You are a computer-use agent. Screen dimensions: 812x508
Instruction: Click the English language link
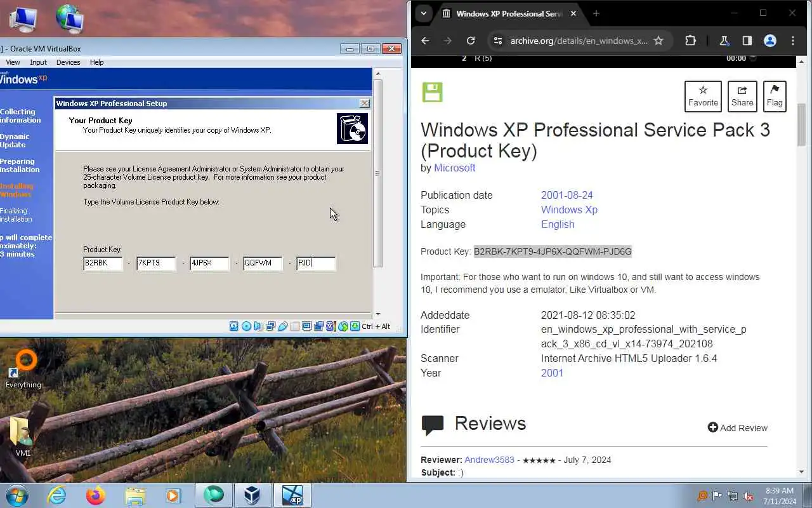(558, 224)
